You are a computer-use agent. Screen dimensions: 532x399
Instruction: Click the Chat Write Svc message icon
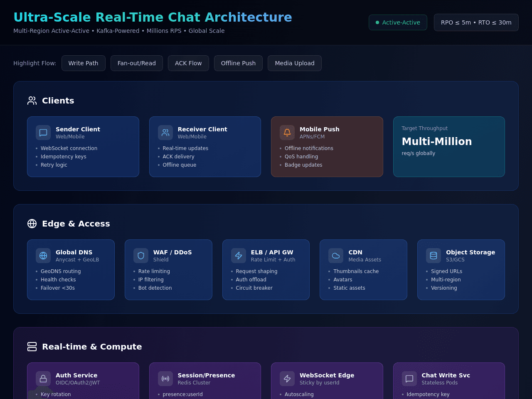(409, 379)
